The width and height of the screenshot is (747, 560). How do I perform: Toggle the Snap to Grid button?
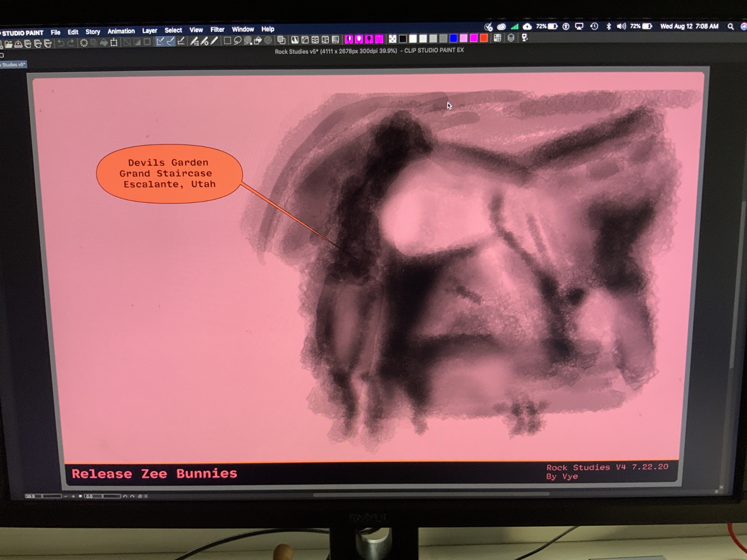coord(181,41)
